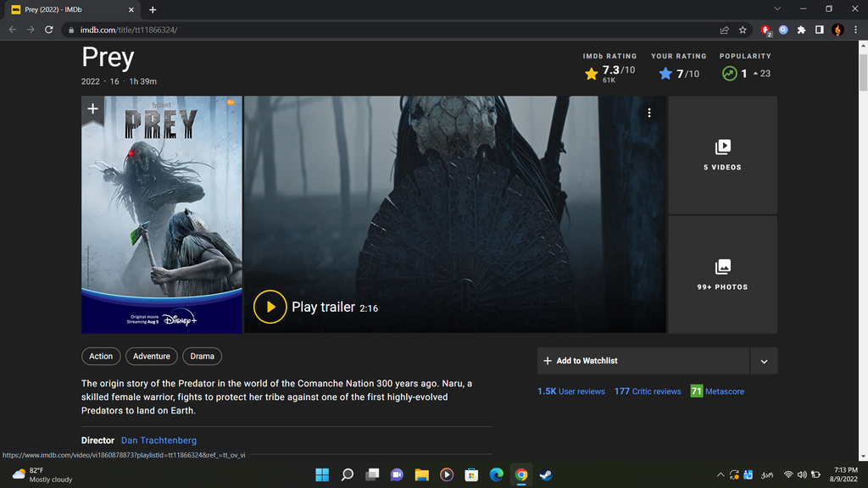Viewport: 868px width, 488px height.
Task: Click the Prey movie poster
Action: (x=162, y=214)
